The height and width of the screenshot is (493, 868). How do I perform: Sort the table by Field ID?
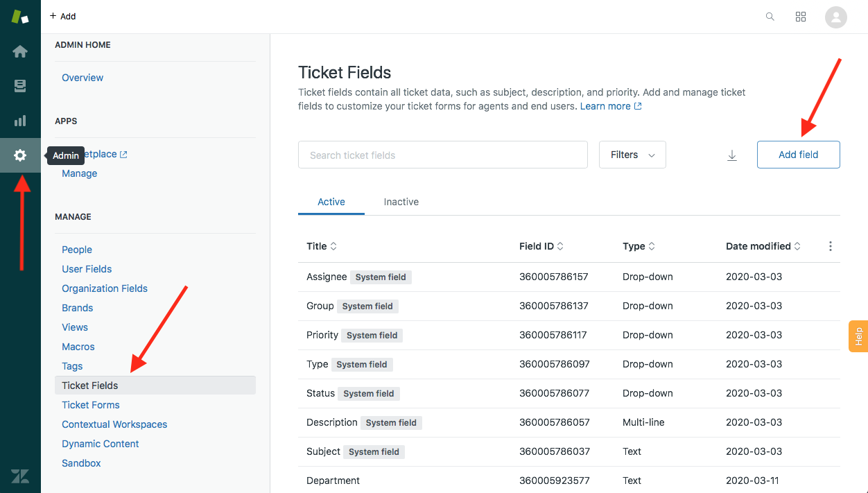click(541, 246)
